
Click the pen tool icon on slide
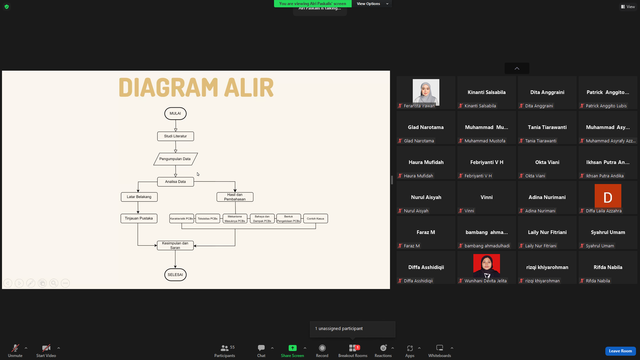[x=31, y=283]
